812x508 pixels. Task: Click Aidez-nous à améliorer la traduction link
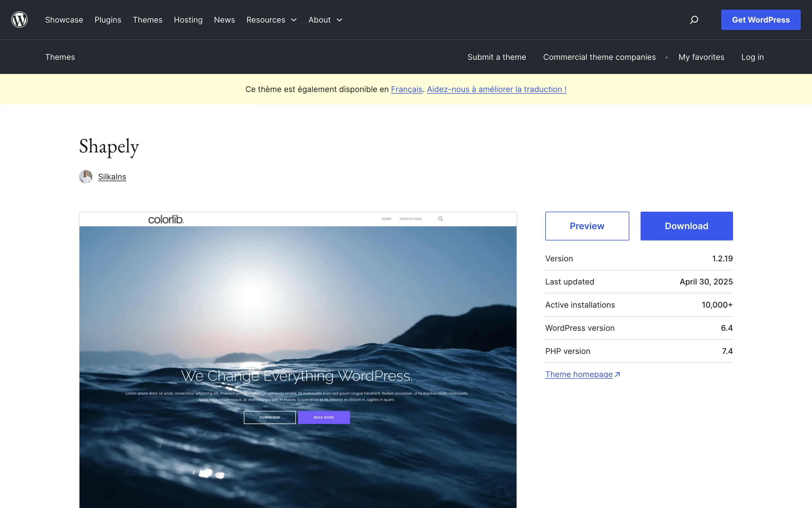click(497, 89)
